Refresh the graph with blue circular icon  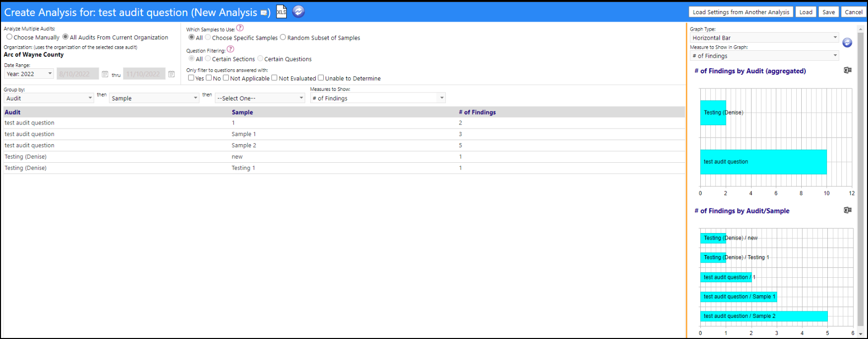(847, 43)
